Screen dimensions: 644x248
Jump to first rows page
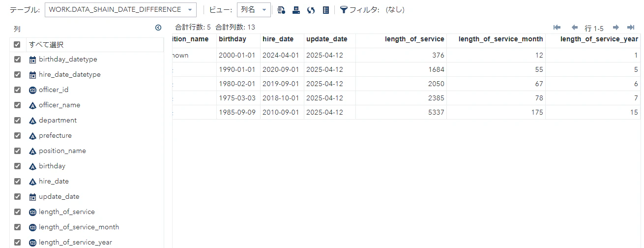[557, 28]
